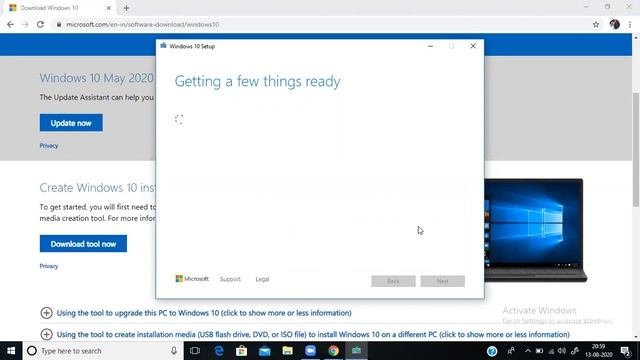Open 'Using the tool to upgrade this PC' link
Viewport: 640px width, 360px height.
coord(204,313)
